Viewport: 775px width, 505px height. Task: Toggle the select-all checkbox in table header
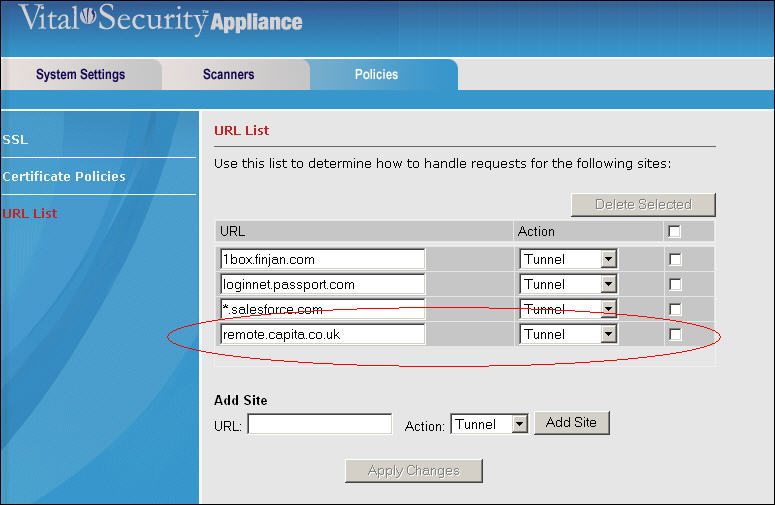tap(675, 231)
